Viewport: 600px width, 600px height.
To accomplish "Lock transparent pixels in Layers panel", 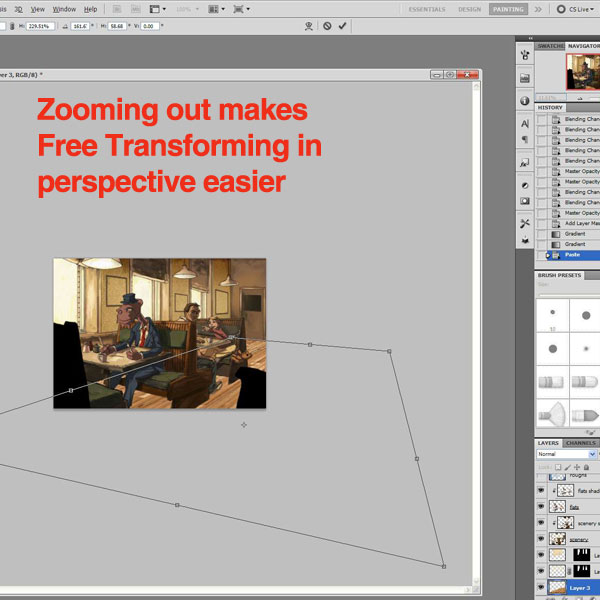I will click(558, 467).
